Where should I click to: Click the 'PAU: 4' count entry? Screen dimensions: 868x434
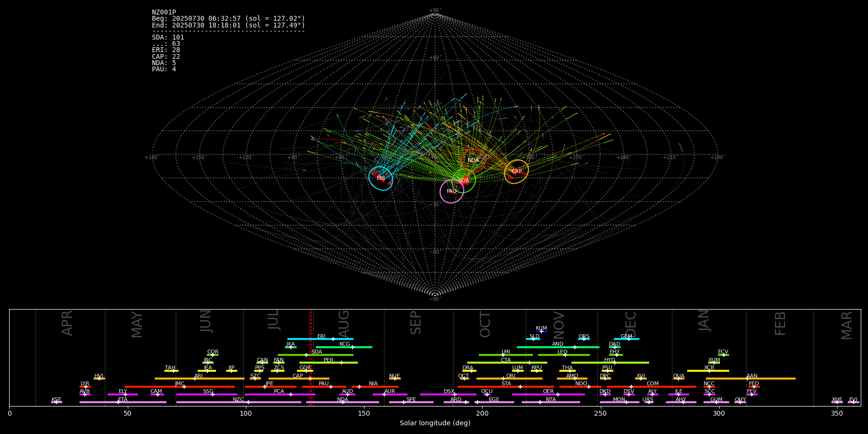pyautogui.click(x=164, y=69)
